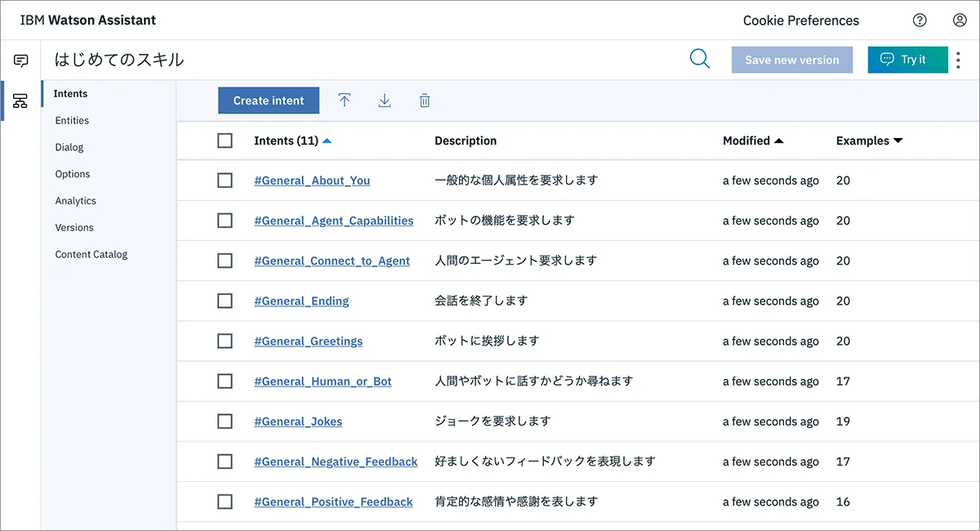Click description 一般的な個人属性を要求します
This screenshot has width=980, height=531.
(x=516, y=180)
